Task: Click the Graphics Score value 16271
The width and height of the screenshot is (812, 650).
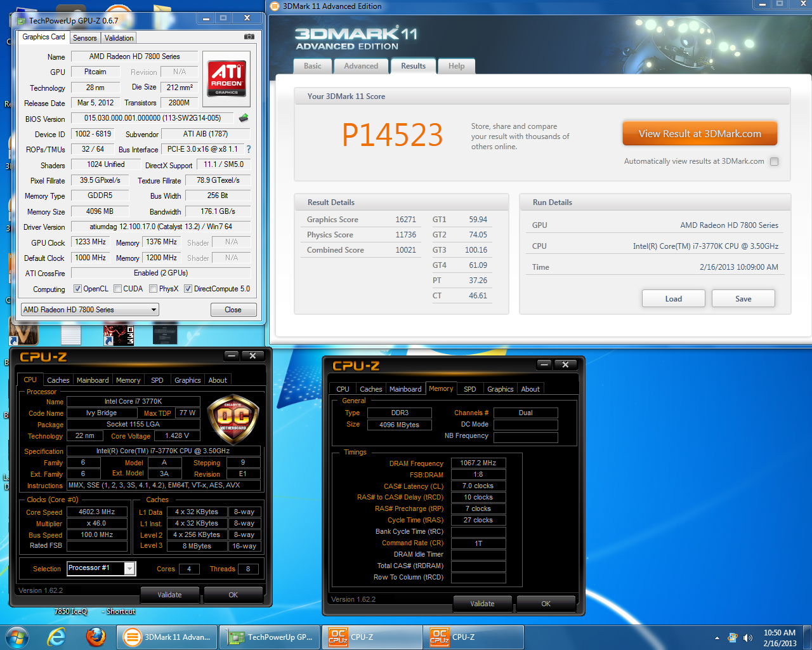Action: [x=405, y=220]
